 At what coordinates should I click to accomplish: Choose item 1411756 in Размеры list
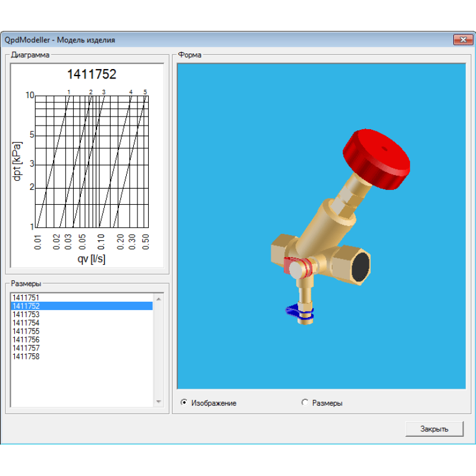point(26,340)
